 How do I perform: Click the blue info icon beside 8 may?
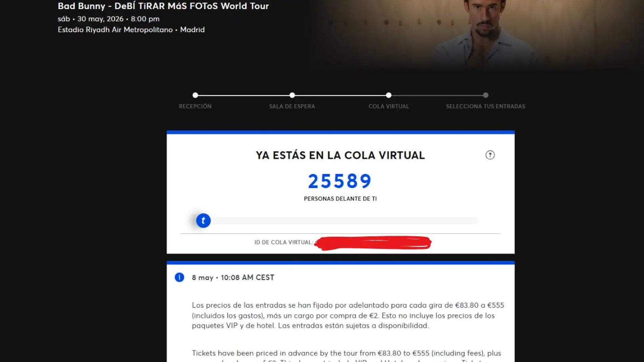pyautogui.click(x=179, y=277)
